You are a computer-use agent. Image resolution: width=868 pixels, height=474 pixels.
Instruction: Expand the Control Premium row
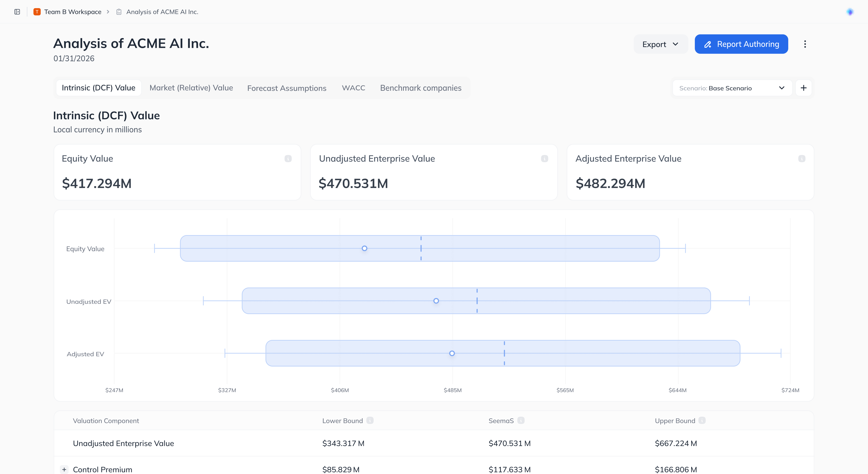click(64, 469)
